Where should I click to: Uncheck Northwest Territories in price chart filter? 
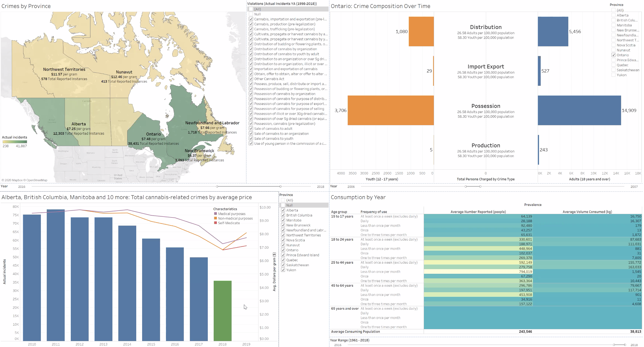[x=283, y=235]
